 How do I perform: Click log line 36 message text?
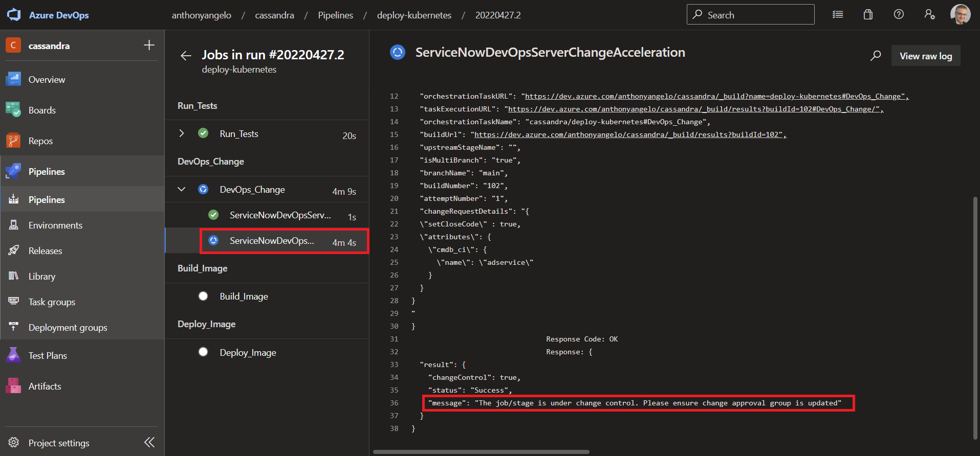point(635,403)
